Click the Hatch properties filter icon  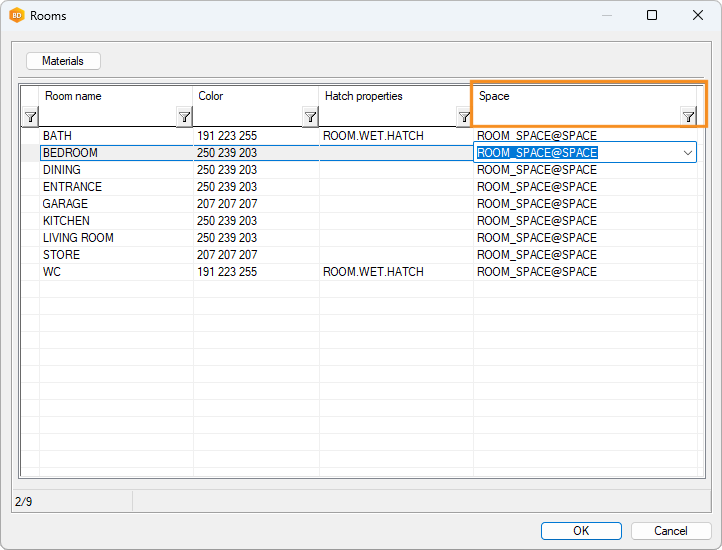464,117
